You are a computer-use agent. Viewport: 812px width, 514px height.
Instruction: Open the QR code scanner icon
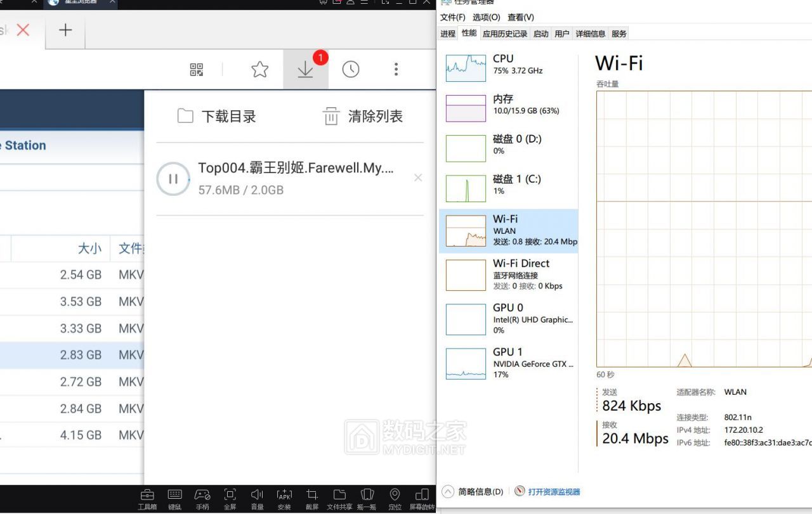pos(197,70)
